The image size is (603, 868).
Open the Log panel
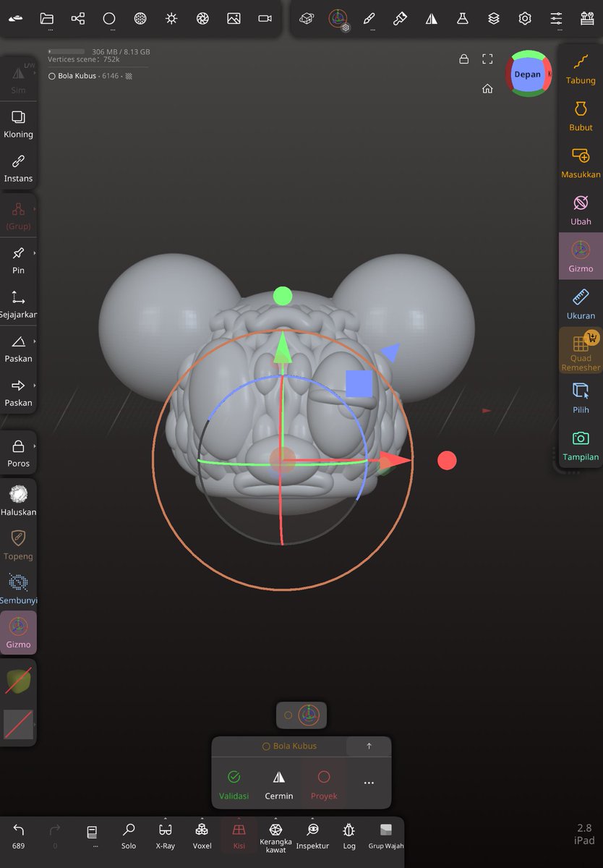pyautogui.click(x=349, y=836)
